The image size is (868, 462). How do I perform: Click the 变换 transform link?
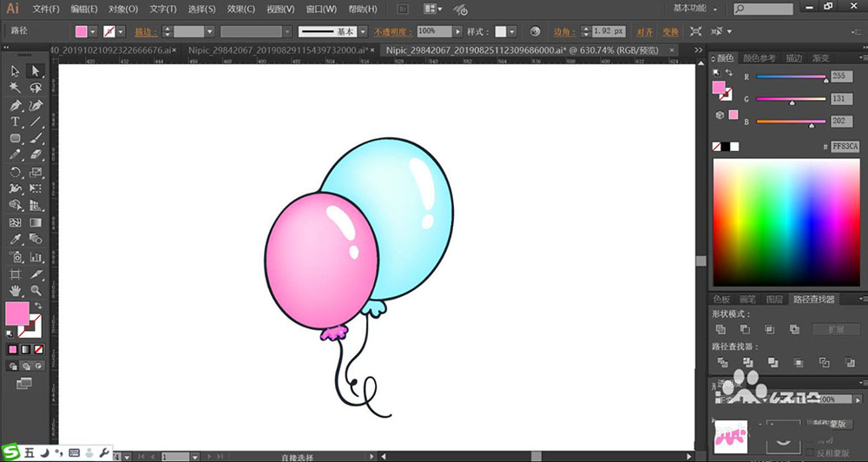tap(670, 31)
